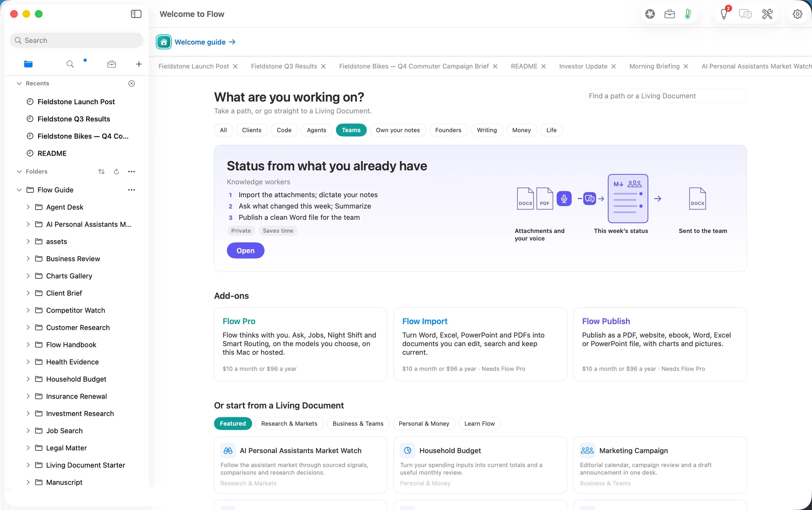Open lightbulb tips with red badge
812x510 pixels.
(x=724, y=14)
